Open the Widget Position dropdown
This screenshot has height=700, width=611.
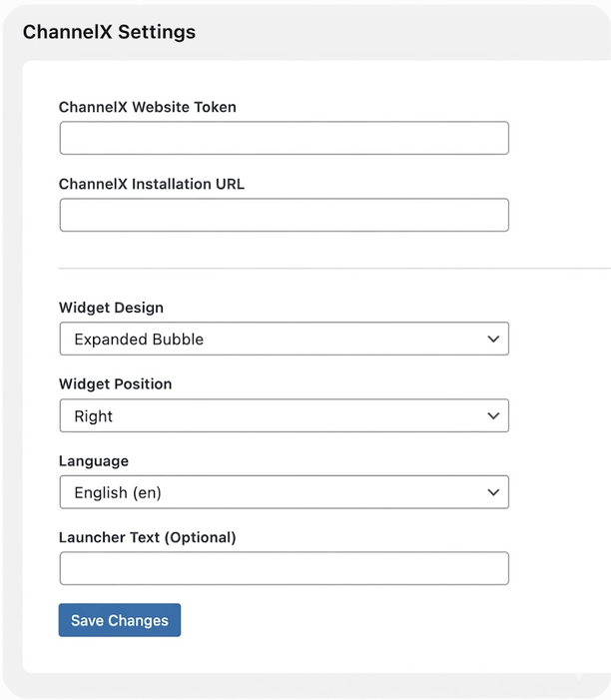pyautogui.click(x=285, y=415)
